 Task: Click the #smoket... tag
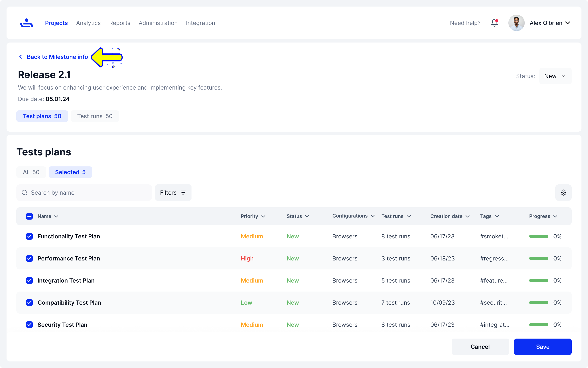tap(494, 236)
